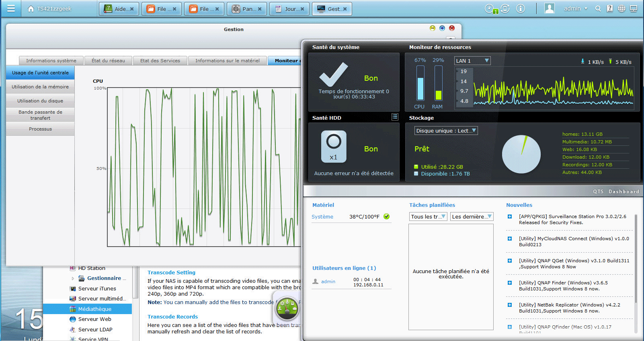
Task: Click the green temperature status check icon
Action: tap(387, 216)
